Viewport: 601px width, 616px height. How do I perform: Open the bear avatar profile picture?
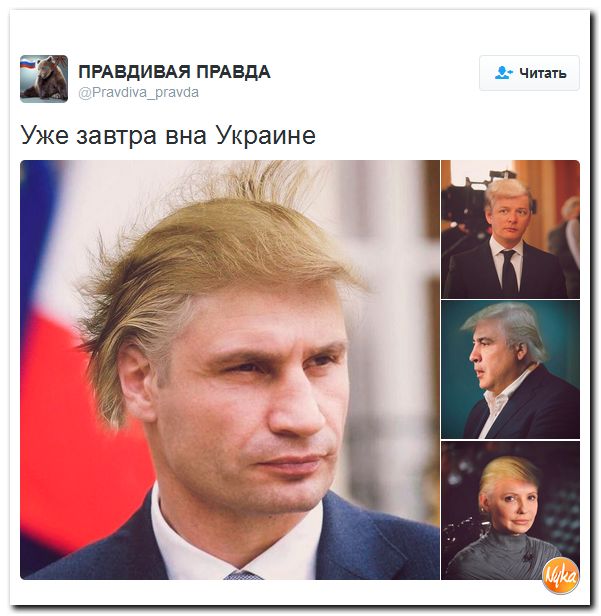[44, 79]
